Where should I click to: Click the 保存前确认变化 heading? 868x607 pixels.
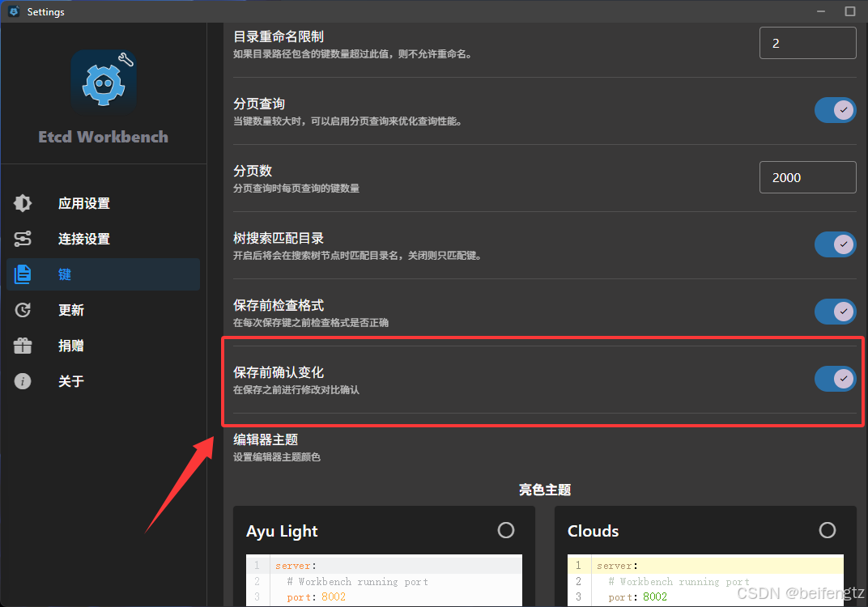(x=279, y=372)
